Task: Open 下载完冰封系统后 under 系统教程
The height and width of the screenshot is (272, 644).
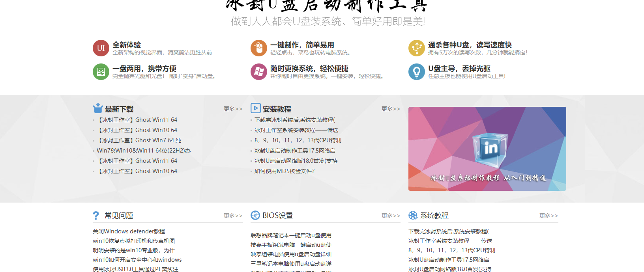Action: (449, 231)
